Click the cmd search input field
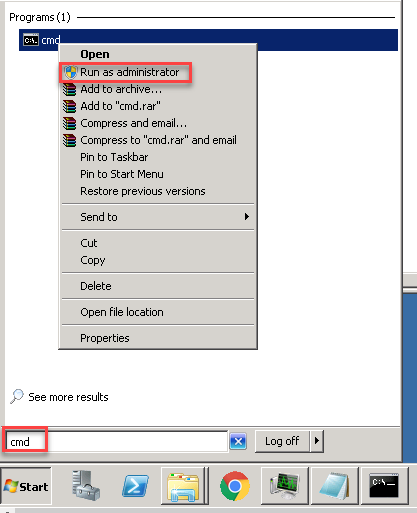Viewport: 417px width, 513px height. (x=116, y=442)
